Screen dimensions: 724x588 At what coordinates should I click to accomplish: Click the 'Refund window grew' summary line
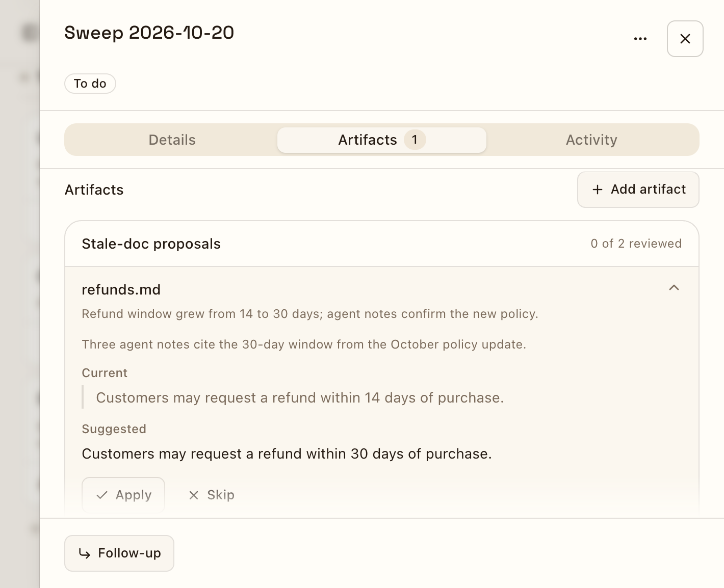tap(310, 314)
